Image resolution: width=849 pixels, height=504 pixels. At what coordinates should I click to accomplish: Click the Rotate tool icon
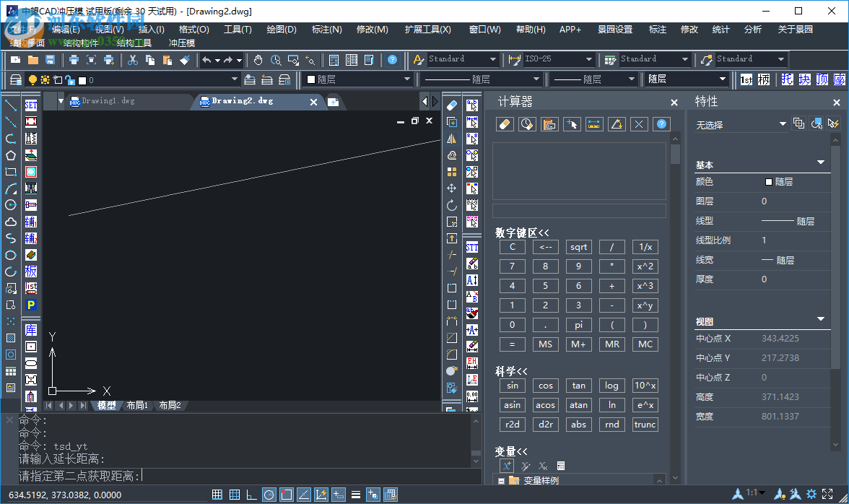pos(452,205)
